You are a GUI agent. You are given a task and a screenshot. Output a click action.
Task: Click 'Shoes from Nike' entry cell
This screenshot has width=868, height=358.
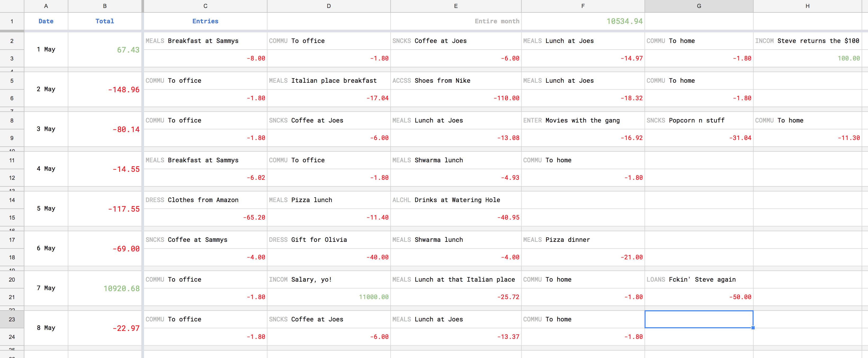[455, 81]
